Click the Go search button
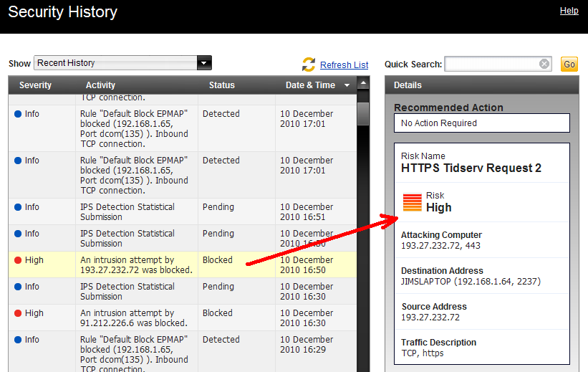The image size is (588, 372). (x=569, y=65)
